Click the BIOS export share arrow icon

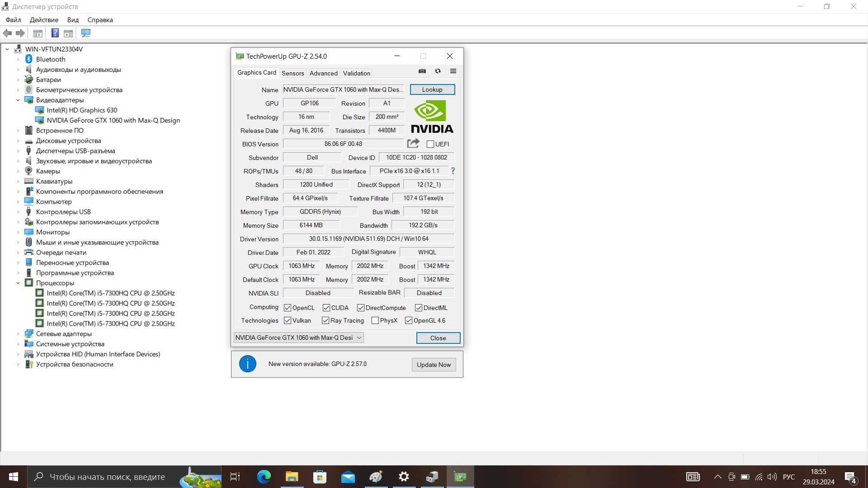413,143
